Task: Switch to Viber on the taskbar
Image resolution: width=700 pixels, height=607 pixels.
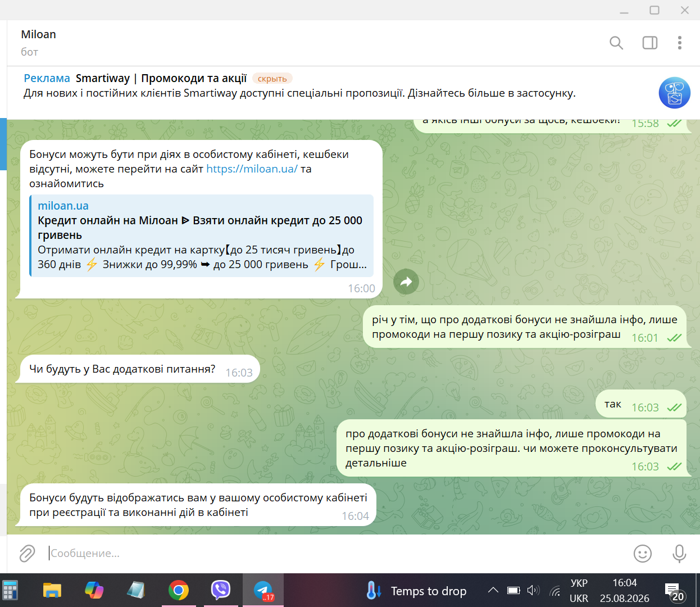Action: pos(221,590)
